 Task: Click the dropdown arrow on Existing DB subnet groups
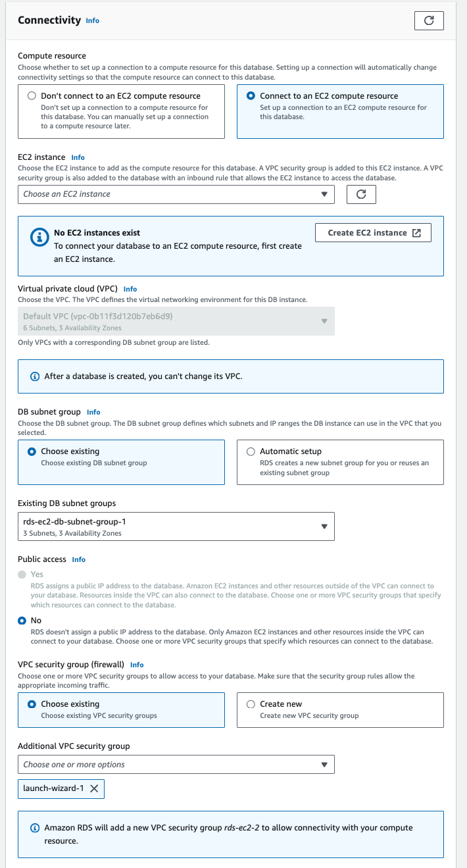(x=324, y=526)
